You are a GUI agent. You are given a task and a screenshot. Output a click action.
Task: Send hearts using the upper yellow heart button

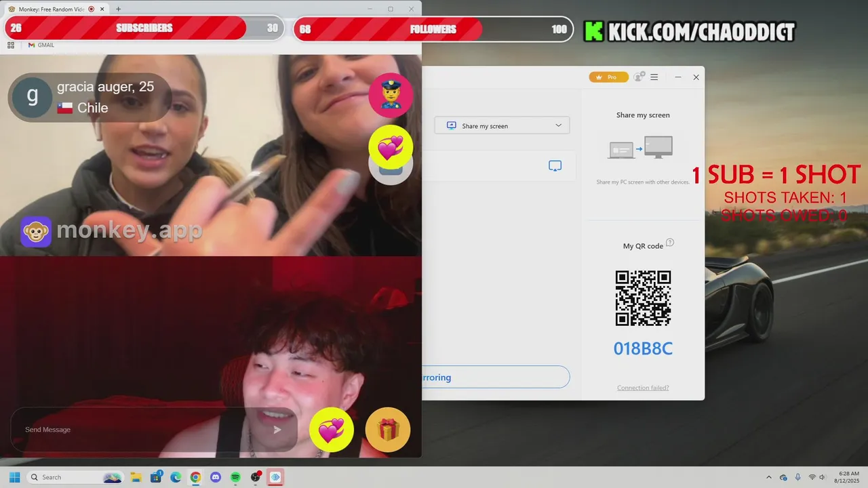tap(391, 147)
